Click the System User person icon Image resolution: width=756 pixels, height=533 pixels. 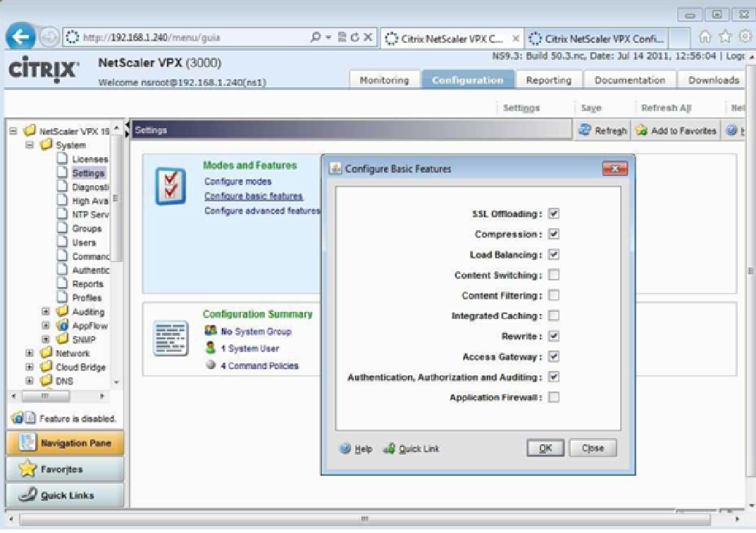tap(210, 347)
